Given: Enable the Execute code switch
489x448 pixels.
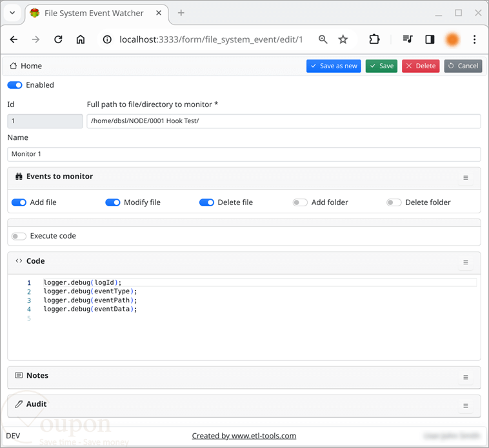Looking at the screenshot, I should (19, 236).
